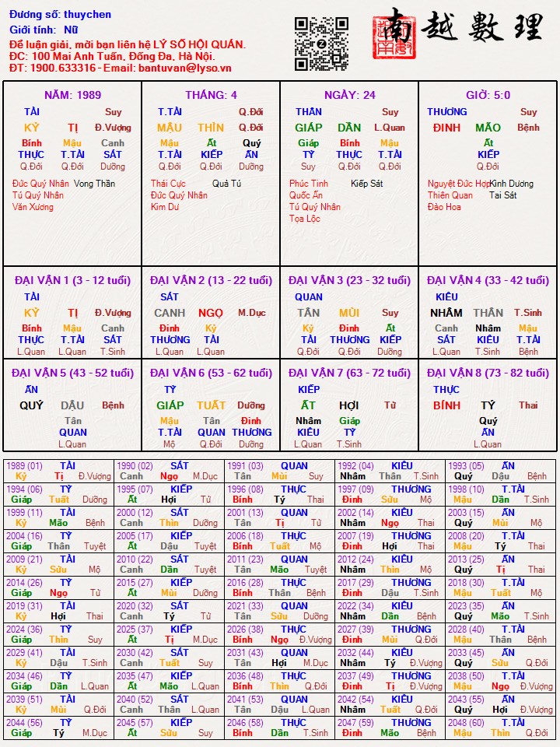Viewport: 560px width, 747px height.
Task: Click the Đương số: thuychen name line
Action: click(60, 15)
